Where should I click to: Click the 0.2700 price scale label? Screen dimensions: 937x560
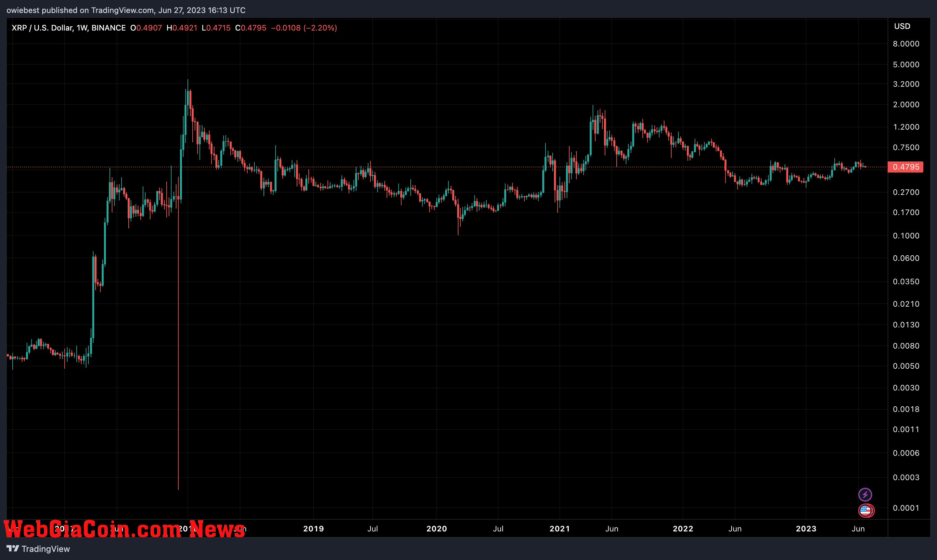[906, 192]
